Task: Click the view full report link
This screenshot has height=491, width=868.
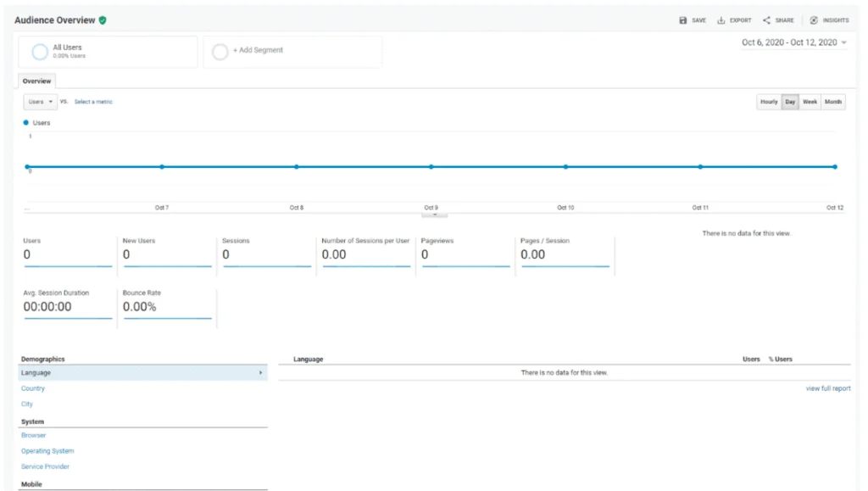Action: pyautogui.click(x=828, y=388)
